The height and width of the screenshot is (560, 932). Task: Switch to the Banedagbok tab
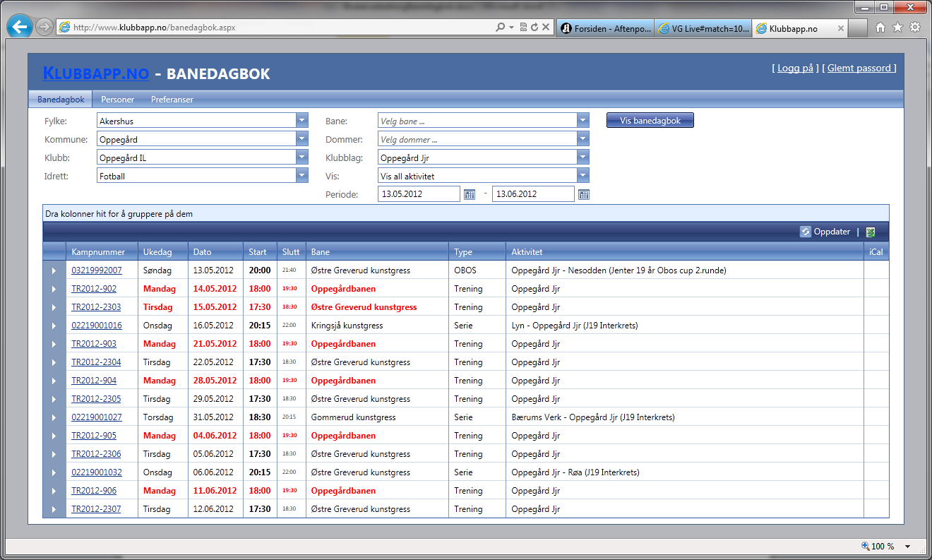[61, 100]
